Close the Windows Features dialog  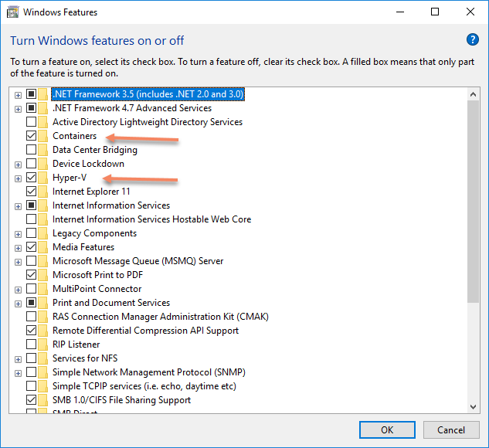(x=470, y=12)
